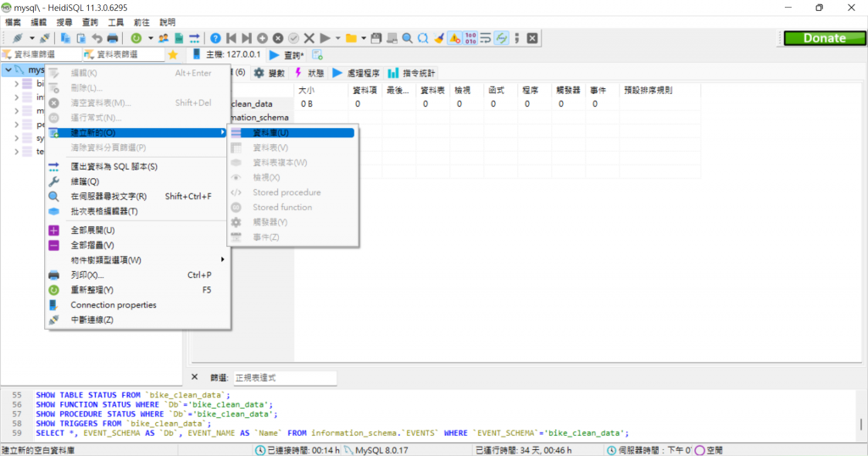Click the export database toolbar icon

click(194, 38)
